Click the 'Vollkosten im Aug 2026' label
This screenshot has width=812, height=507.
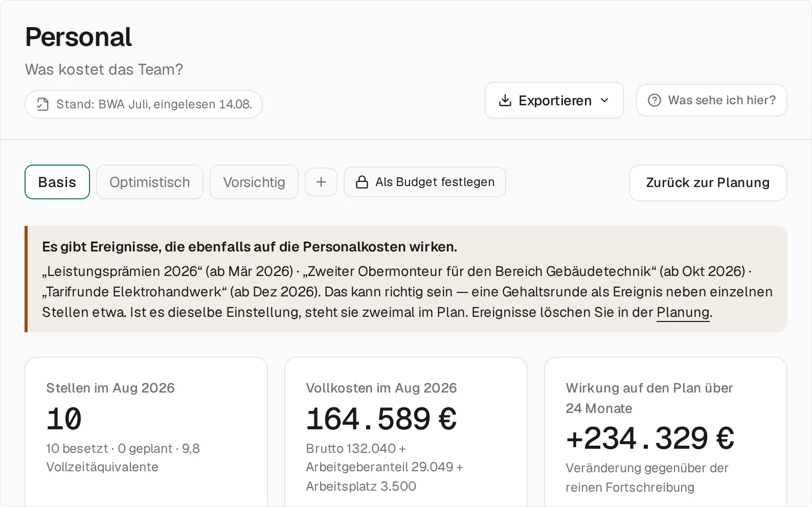381,388
